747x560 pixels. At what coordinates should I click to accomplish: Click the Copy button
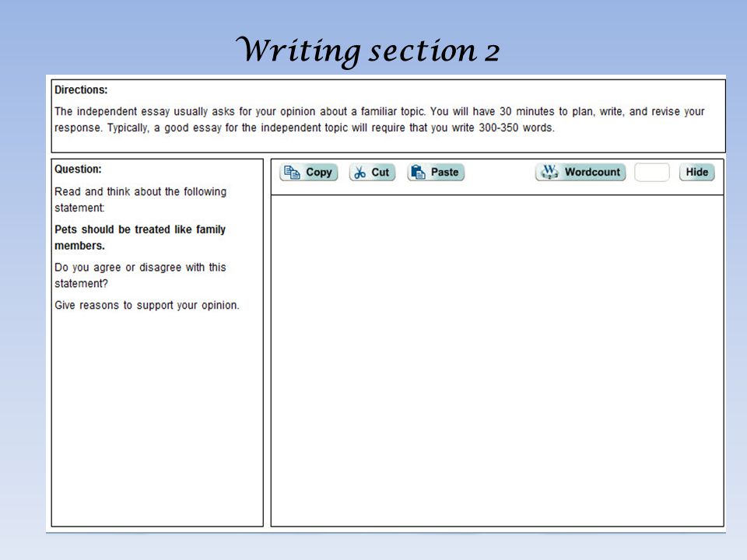click(x=309, y=173)
